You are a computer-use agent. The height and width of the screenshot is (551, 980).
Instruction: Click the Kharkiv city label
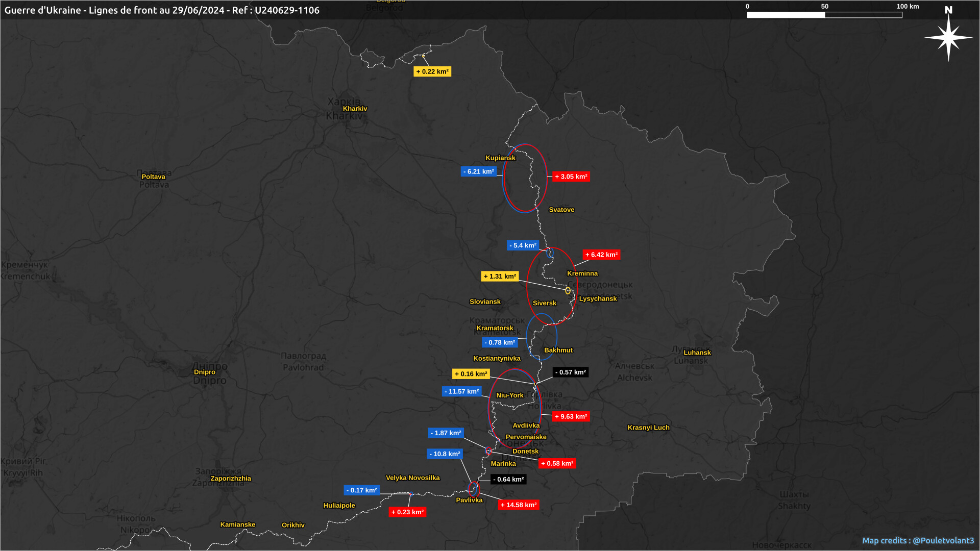pyautogui.click(x=355, y=109)
